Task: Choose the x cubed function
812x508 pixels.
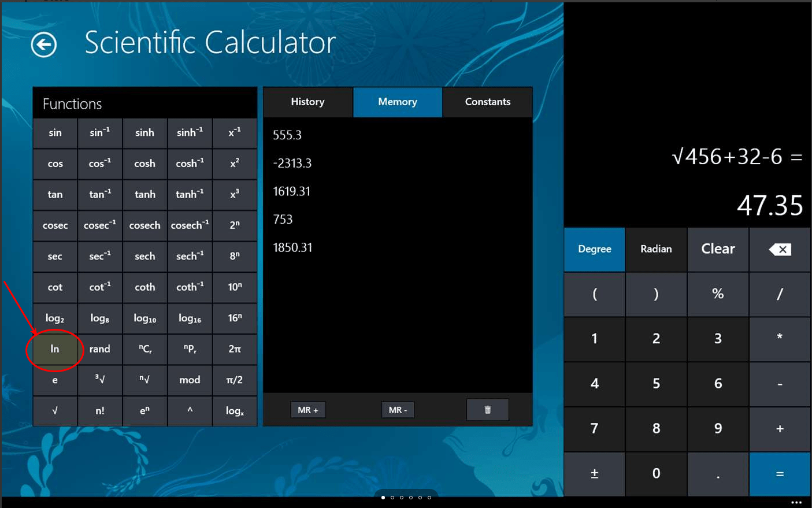Action: [235, 194]
